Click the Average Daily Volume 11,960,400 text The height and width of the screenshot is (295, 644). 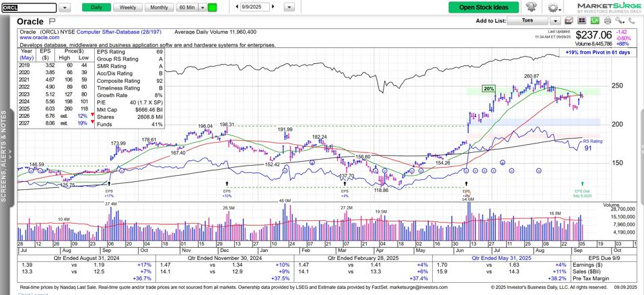point(215,32)
